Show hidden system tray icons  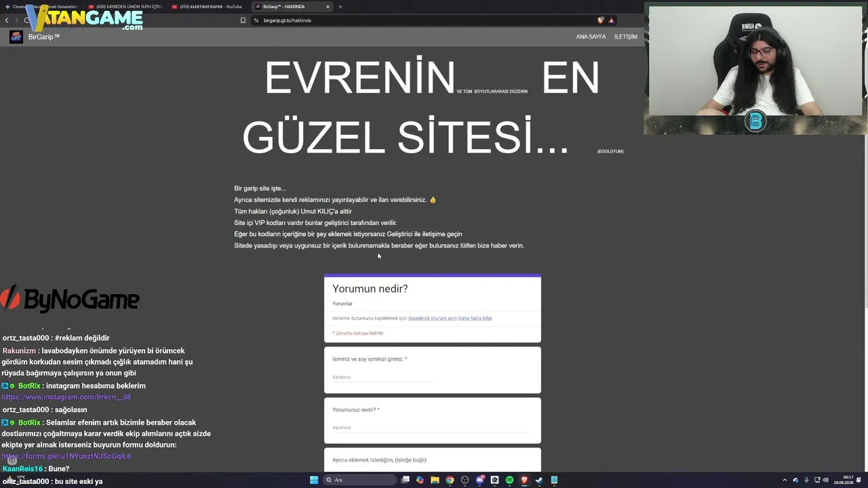(x=785, y=480)
